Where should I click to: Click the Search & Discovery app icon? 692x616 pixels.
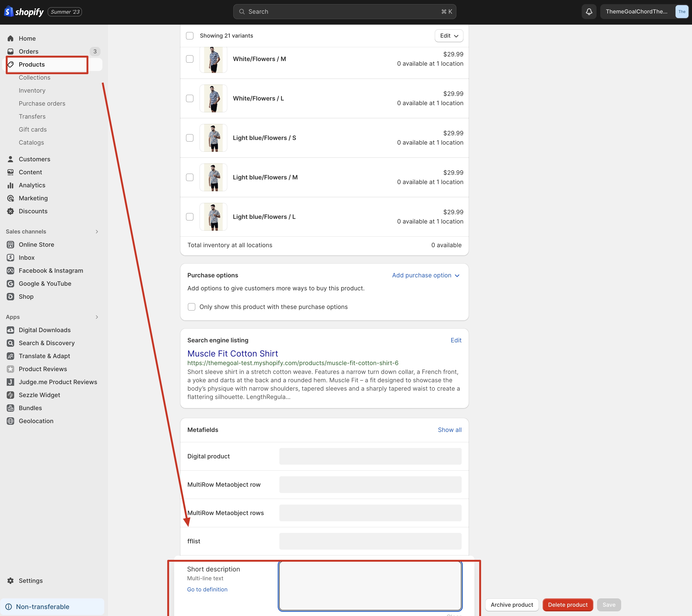click(x=10, y=343)
